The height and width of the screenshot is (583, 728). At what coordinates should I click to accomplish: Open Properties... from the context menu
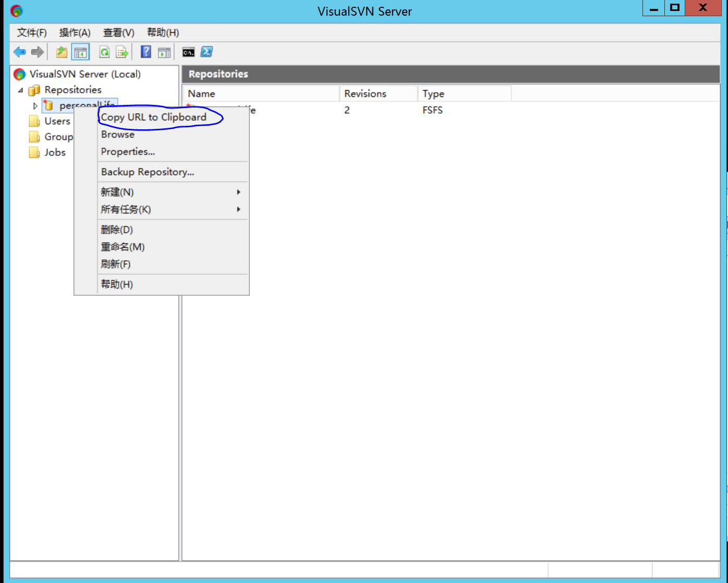point(128,151)
